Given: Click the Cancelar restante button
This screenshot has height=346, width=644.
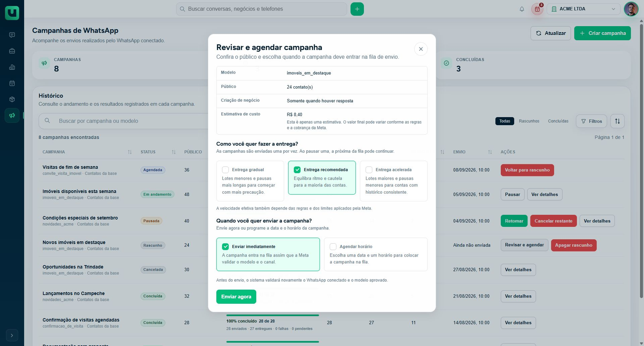Looking at the screenshot, I should [553, 221].
